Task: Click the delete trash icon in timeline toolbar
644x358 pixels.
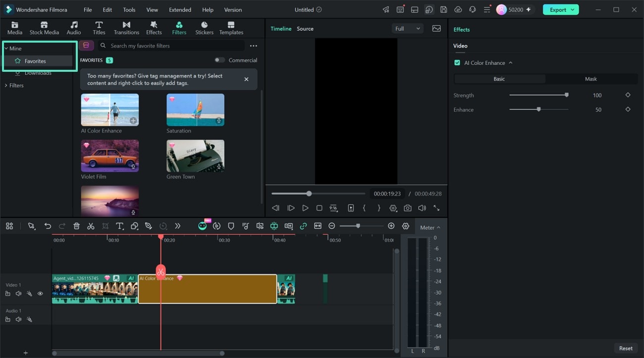Action: point(76,226)
